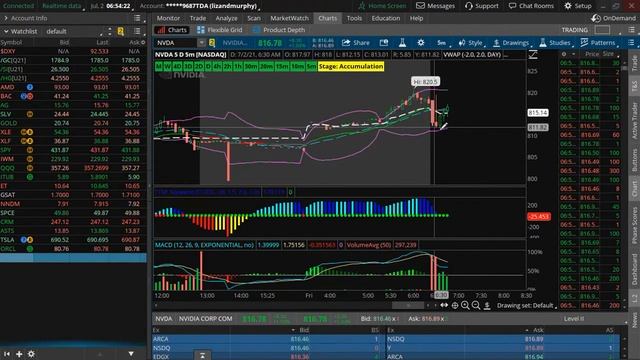Click the collapse-up arrow button at bottom
The height and width of the screenshot is (360, 640).
click(202, 355)
